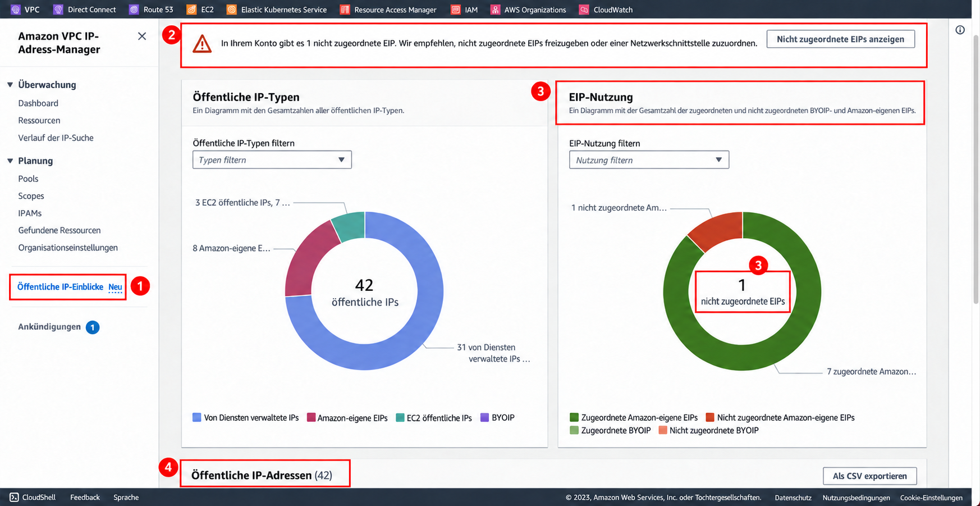Click the red unassigned EIPs donut segment
The height and width of the screenshot is (506, 980).
pos(718,230)
